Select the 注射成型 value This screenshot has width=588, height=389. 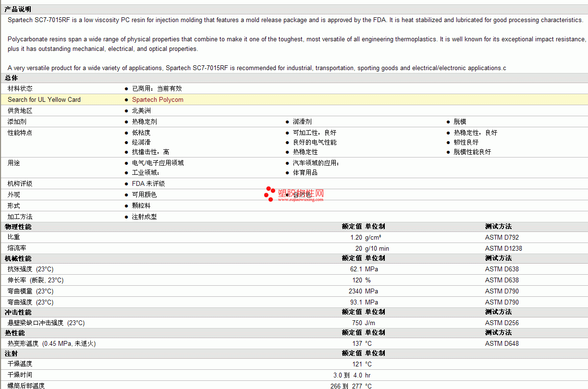click(144, 217)
